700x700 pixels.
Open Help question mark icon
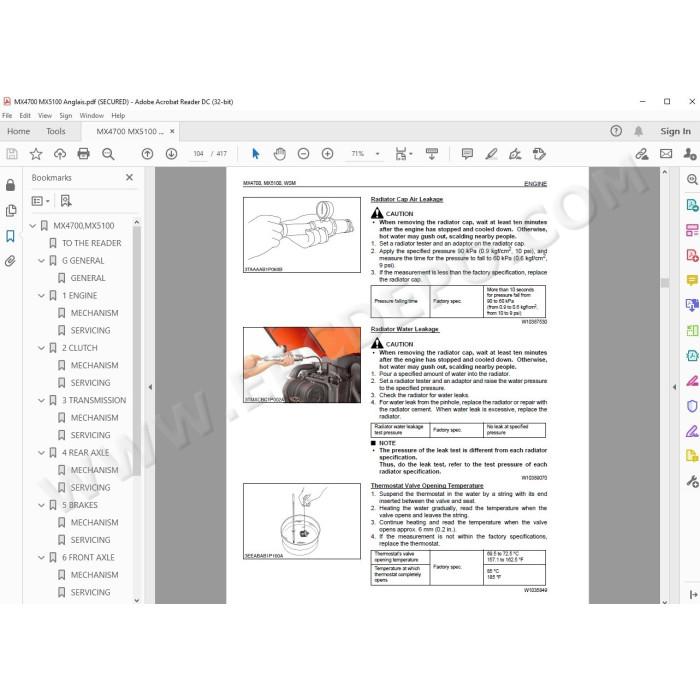pos(616,131)
